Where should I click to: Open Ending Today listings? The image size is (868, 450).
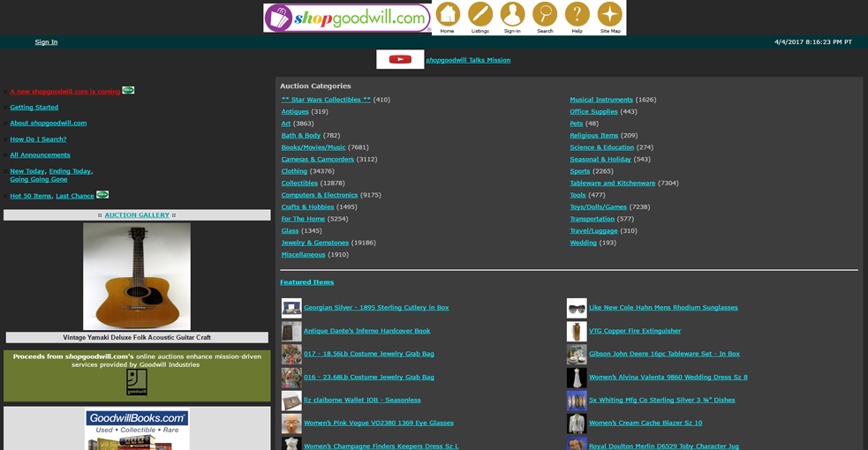[x=70, y=171]
